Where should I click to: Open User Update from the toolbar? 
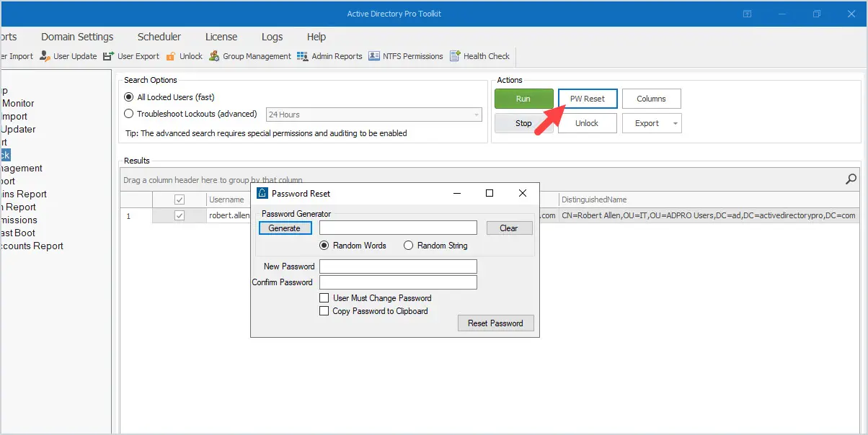point(68,56)
